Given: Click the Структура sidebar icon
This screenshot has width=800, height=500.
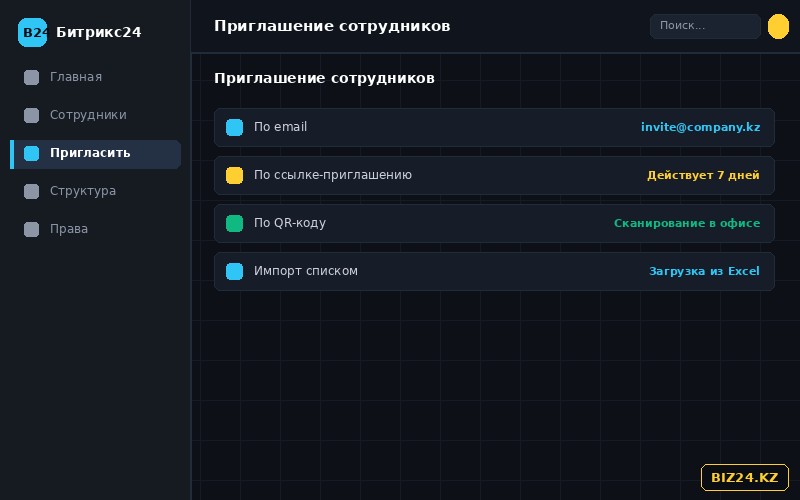Looking at the screenshot, I should (x=32, y=191).
